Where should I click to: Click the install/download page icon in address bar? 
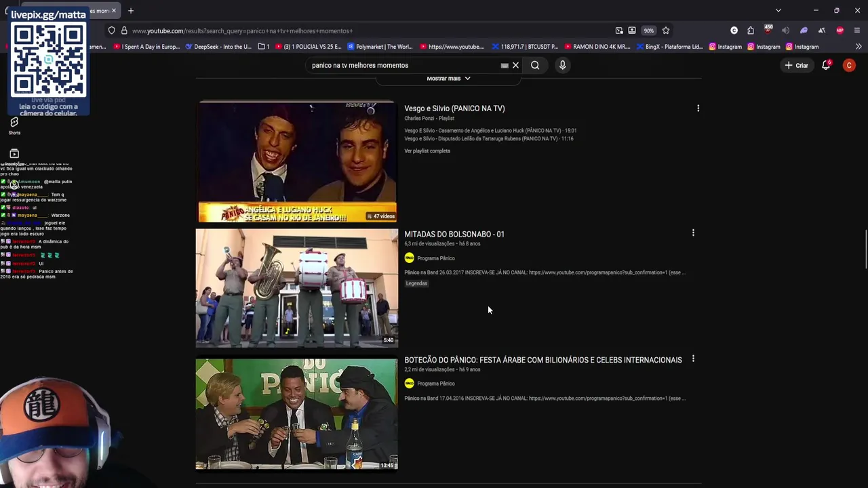[x=632, y=30]
